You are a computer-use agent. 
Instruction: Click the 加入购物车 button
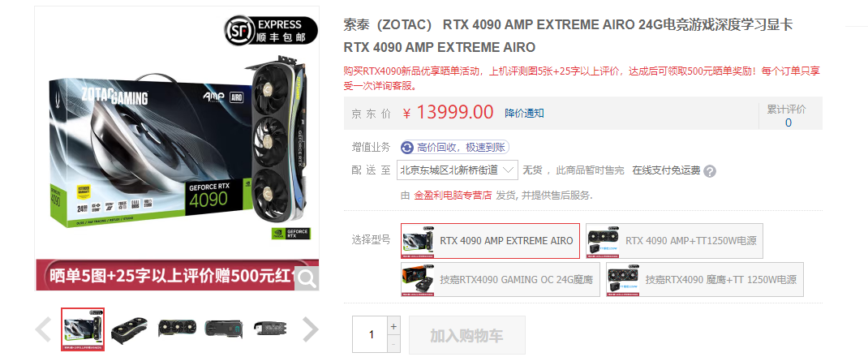(466, 335)
